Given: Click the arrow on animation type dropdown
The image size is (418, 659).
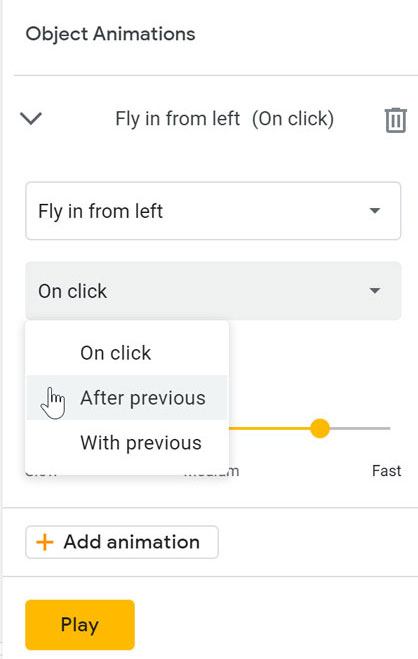Looking at the screenshot, I should [x=374, y=211].
